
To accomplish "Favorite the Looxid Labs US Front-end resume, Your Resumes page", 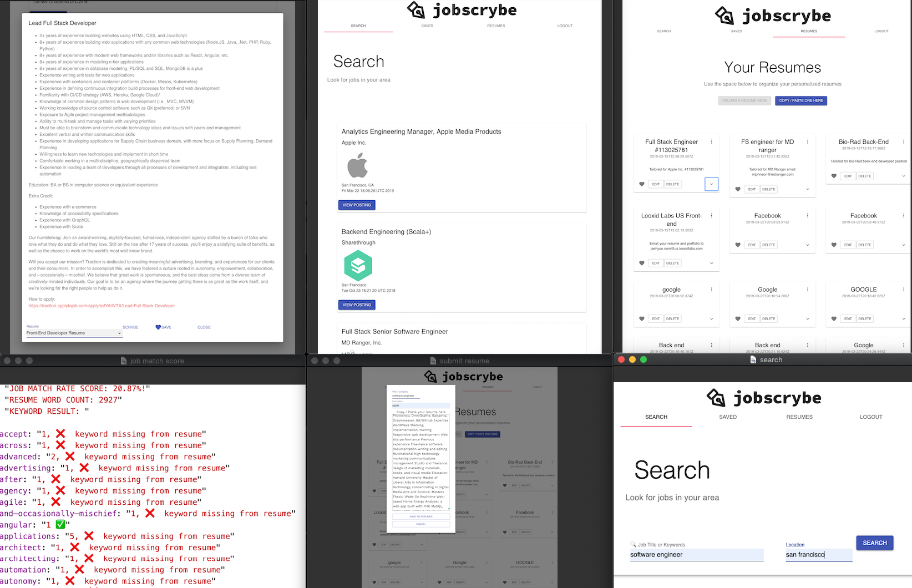I will click(x=642, y=263).
